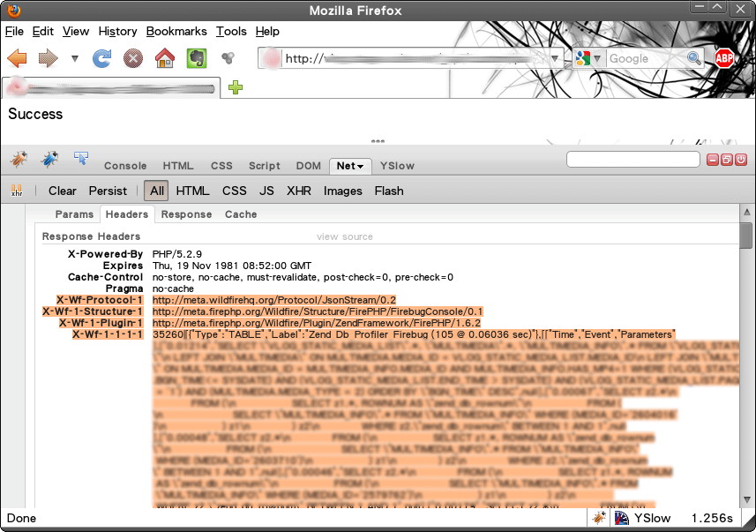Choose search engine via Google icon dropdown
The width and height of the screenshot is (756, 532).
(x=588, y=58)
